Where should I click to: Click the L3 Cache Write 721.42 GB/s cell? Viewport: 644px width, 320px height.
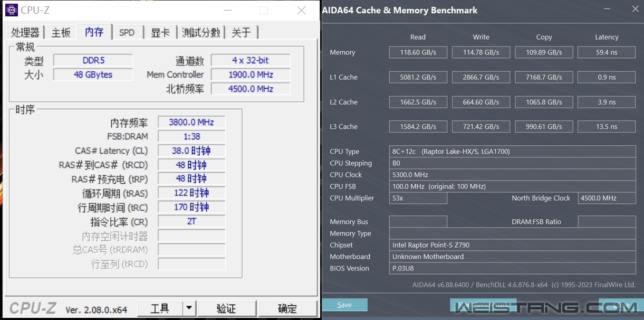(481, 127)
